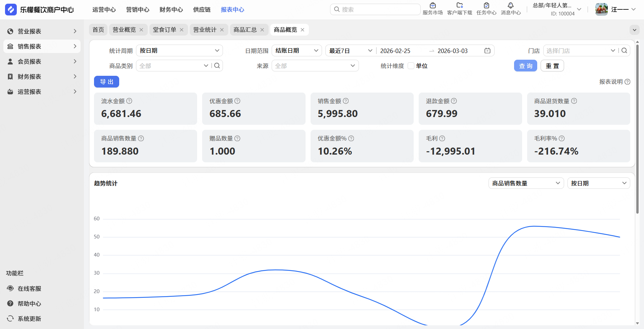This screenshot has height=329, width=644.
Task: Open the 商品销售数量 trend metric dropdown
Action: tap(526, 183)
